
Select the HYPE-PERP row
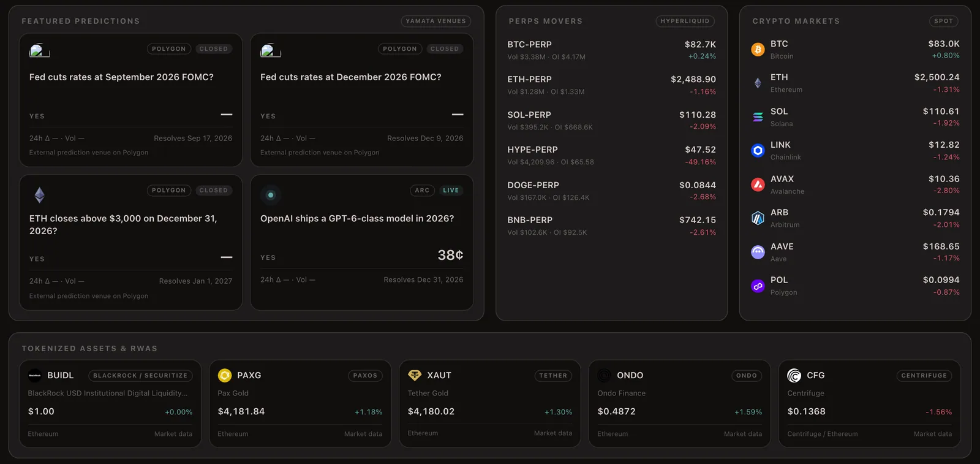611,156
